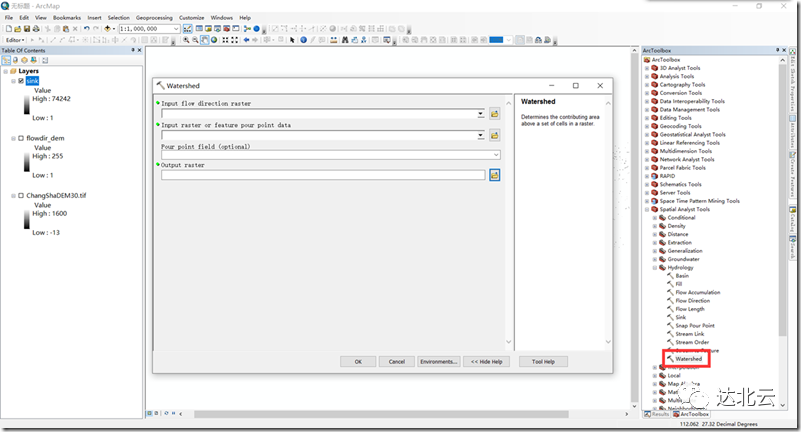Click the Undo arrow icon
Viewport: 801px width, 432px height.
tap(86, 29)
